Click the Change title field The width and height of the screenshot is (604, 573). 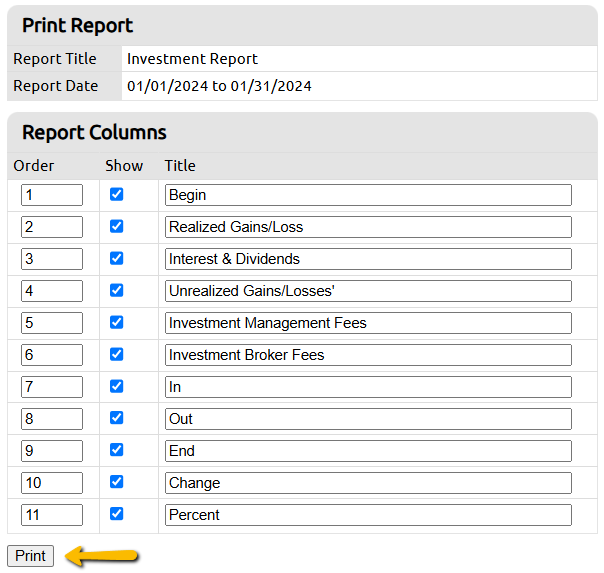click(368, 483)
